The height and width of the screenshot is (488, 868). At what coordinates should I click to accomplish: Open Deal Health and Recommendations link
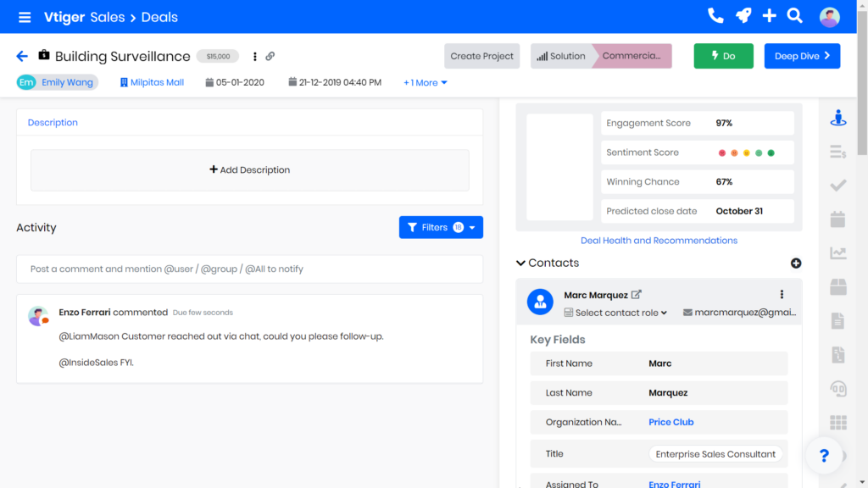click(659, 241)
